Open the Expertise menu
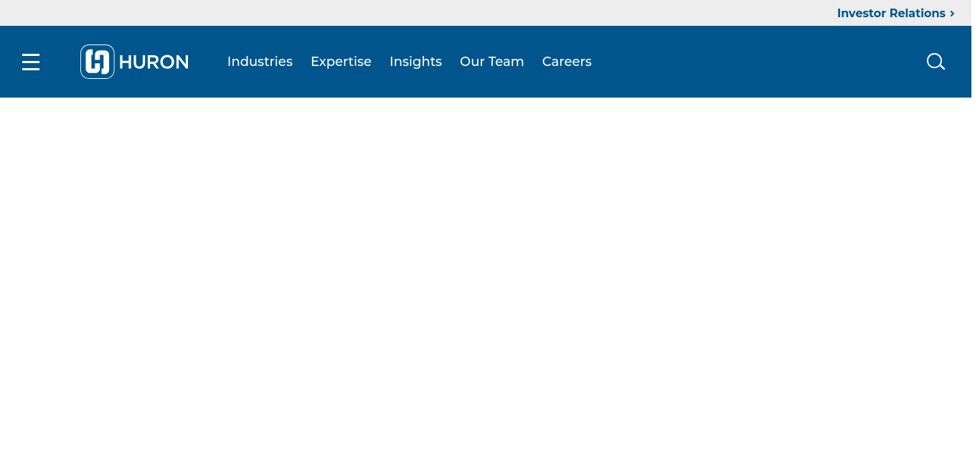980x467 pixels. pos(341,62)
